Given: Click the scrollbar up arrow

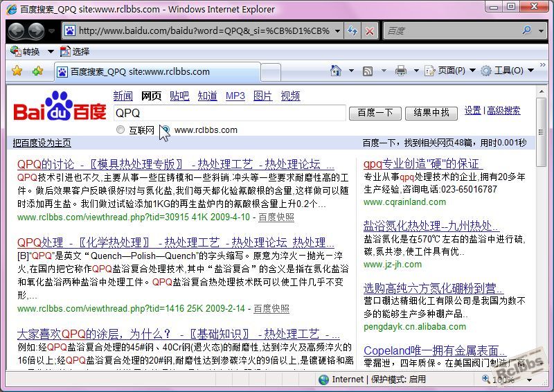Looking at the screenshot, I should pyautogui.click(x=541, y=92).
